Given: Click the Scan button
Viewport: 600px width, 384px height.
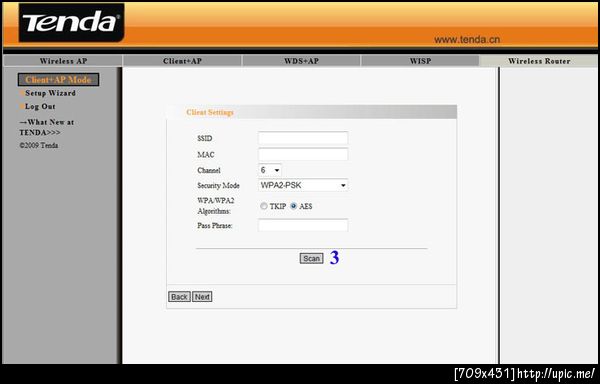Looking at the screenshot, I should 311,259.
